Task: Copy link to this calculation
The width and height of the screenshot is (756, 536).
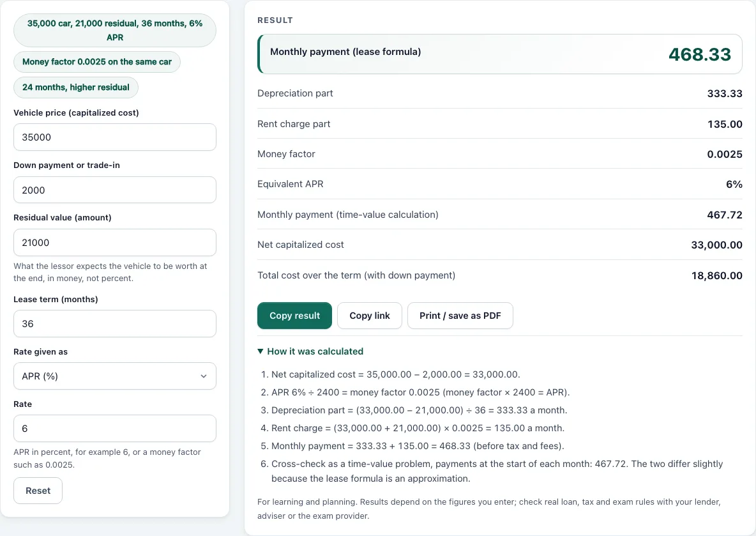Action: click(x=369, y=316)
